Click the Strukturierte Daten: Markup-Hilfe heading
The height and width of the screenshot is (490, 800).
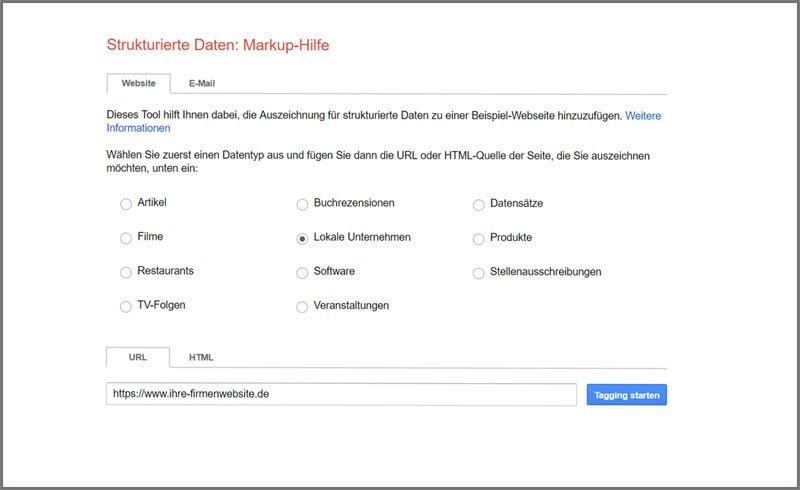pyautogui.click(x=218, y=45)
